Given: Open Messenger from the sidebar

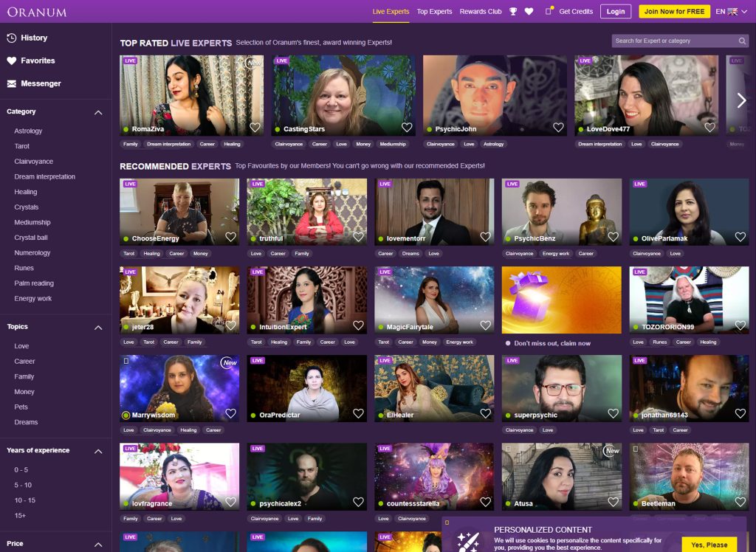Looking at the screenshot, I should 41,83.
